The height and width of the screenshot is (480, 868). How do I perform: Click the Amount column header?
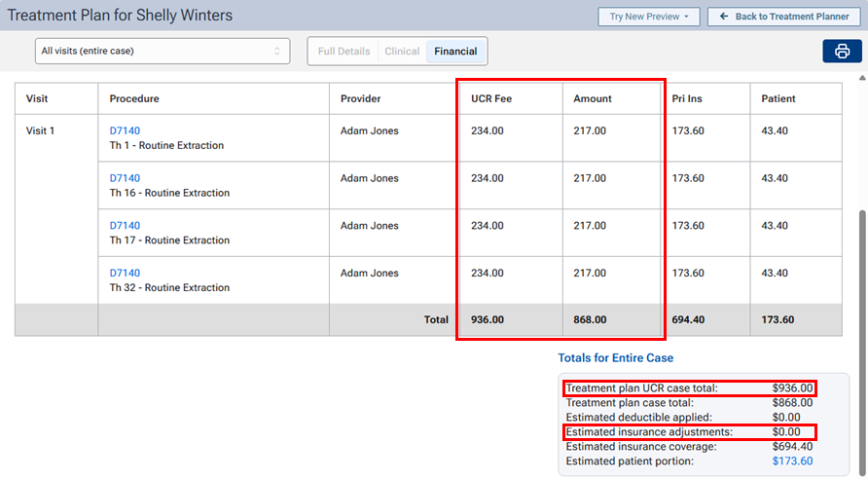[593, 98]
